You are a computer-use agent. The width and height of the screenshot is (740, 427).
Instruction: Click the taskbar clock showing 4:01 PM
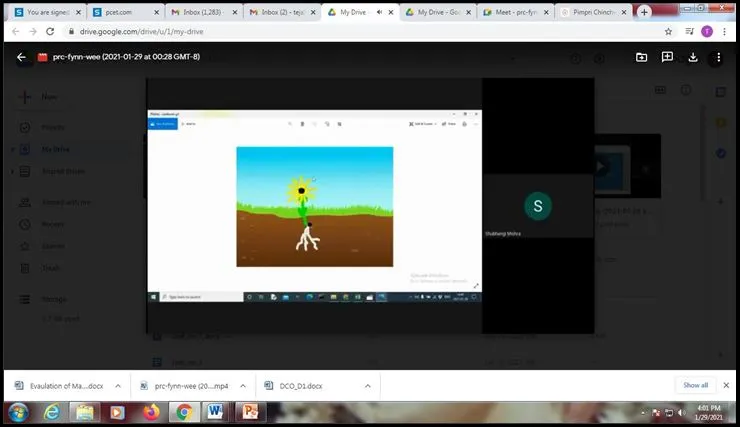click(x=708, y=413)
